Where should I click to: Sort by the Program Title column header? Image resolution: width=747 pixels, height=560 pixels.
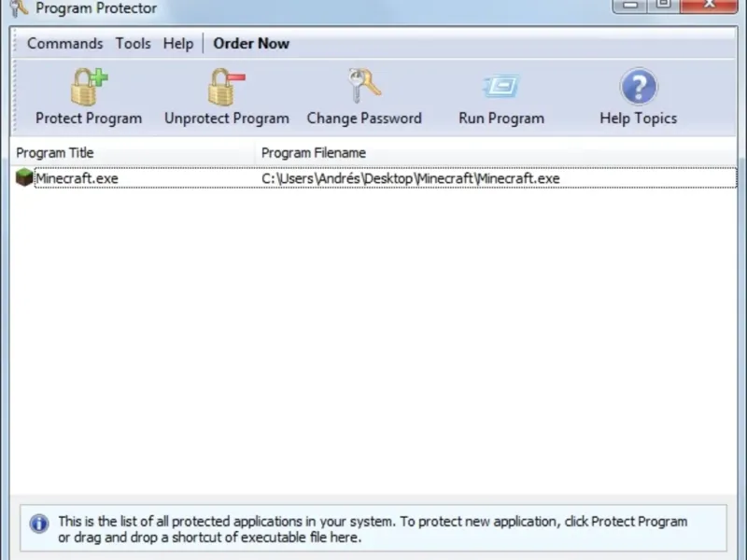133,153
